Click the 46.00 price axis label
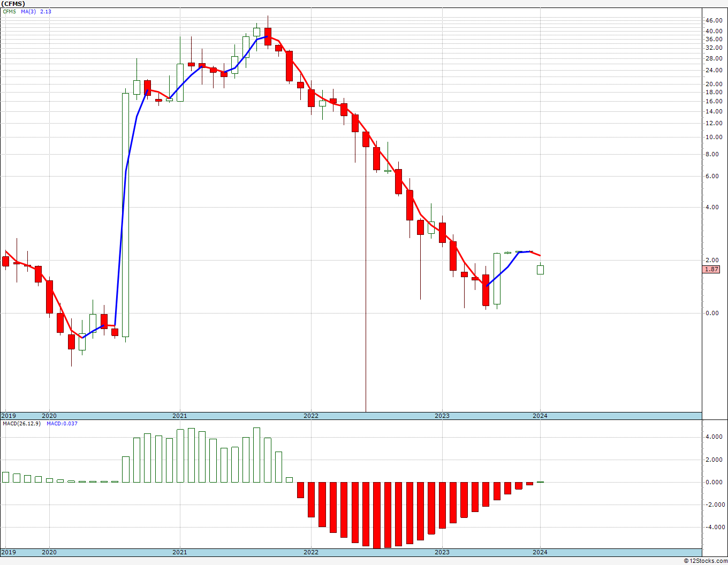The width and height of the screenshot is (728, 565). click(714, 20)
